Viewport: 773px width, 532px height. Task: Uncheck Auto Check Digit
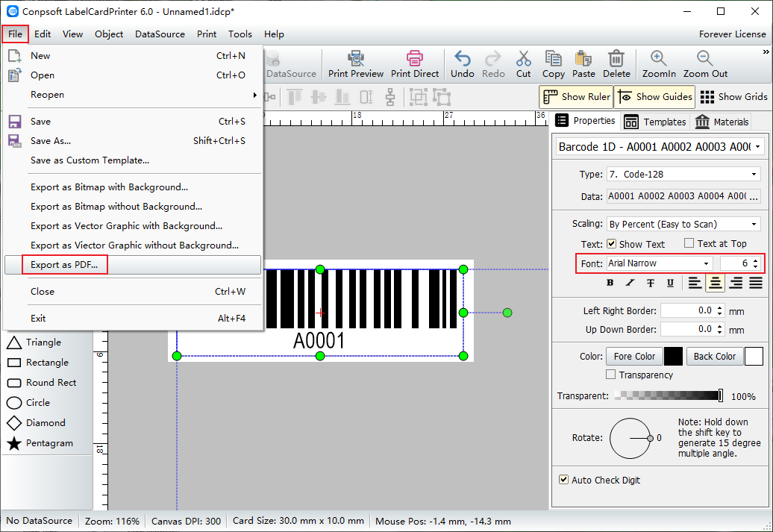coord(563,480)
